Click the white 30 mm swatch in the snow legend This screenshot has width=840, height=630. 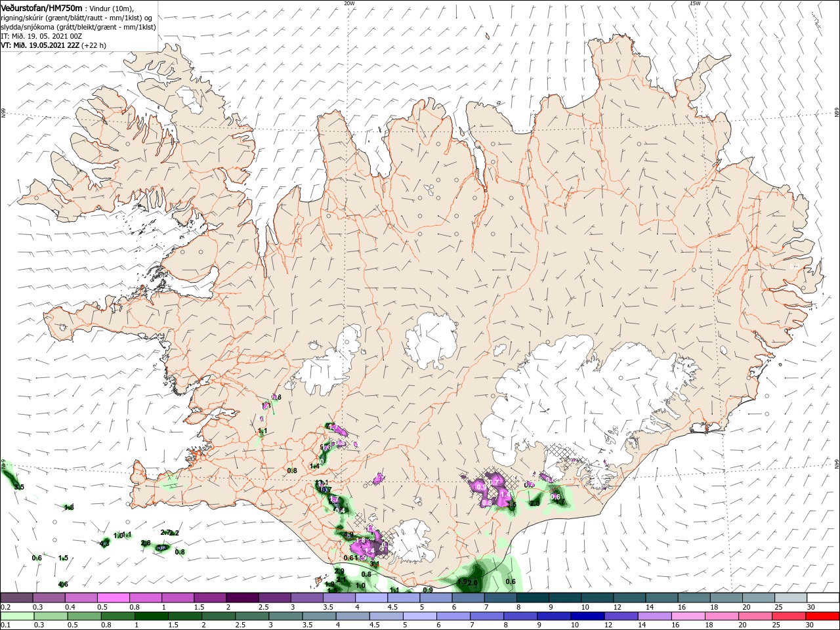coord(823,598)
